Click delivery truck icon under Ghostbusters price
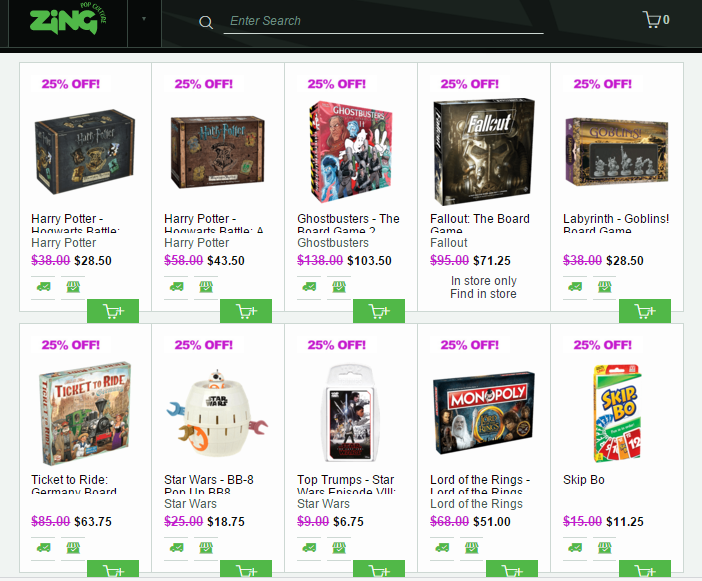 309,286
